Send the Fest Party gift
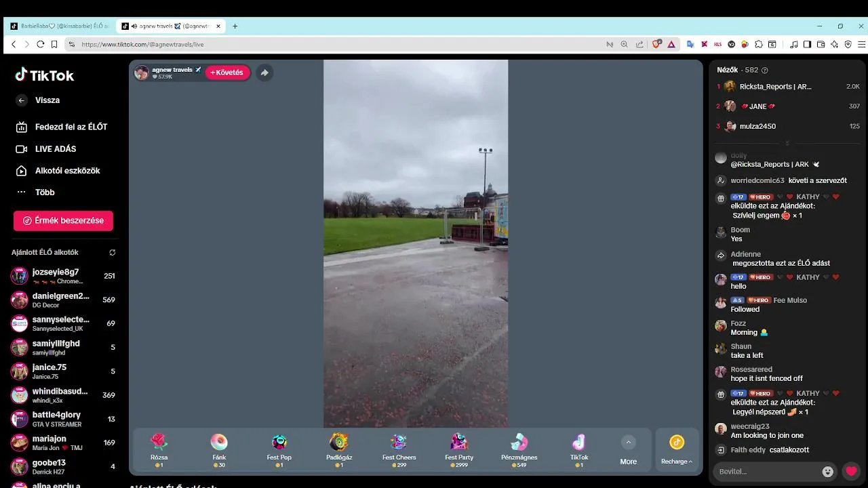868x488 pixels. pyautogui.click(x=459, y=450)
